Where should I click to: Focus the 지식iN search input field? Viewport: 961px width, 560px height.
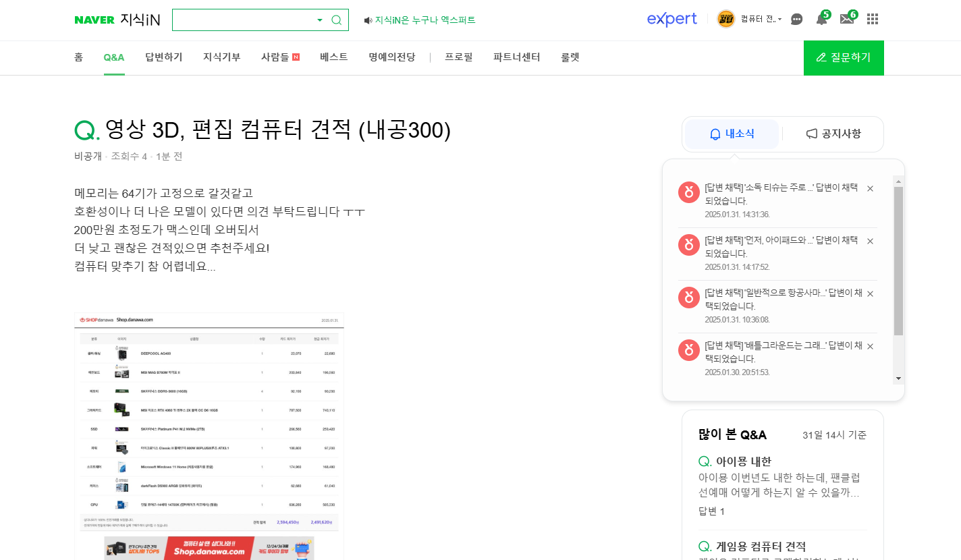[x=243, y=20]
